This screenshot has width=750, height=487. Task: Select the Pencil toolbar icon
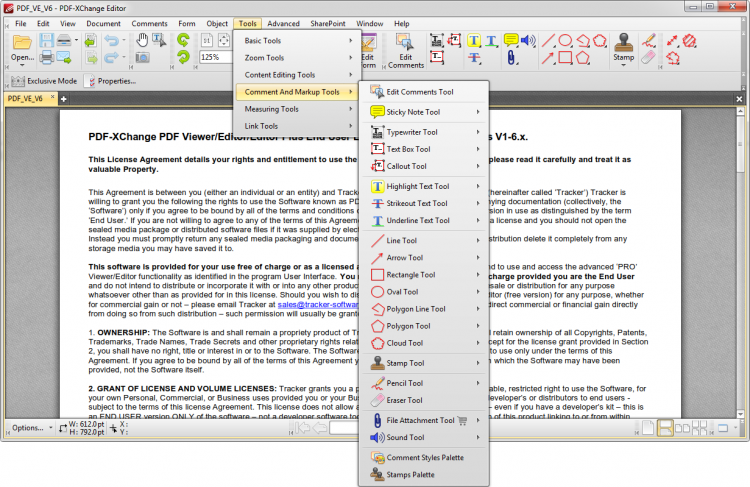[649, 40]
